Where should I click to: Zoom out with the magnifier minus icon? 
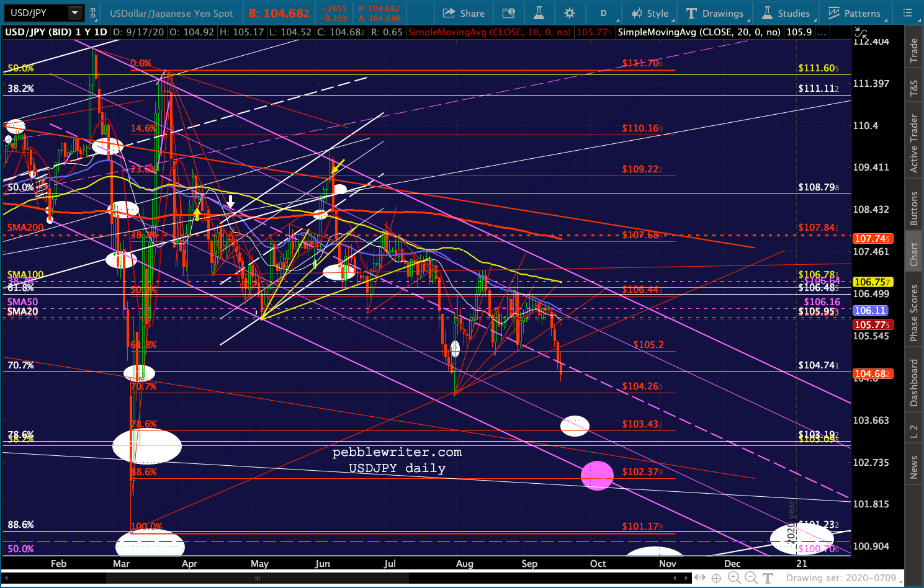coord(750,578)
